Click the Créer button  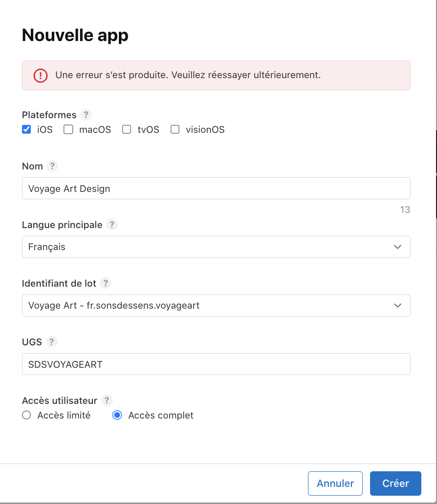tap(395, 483)
